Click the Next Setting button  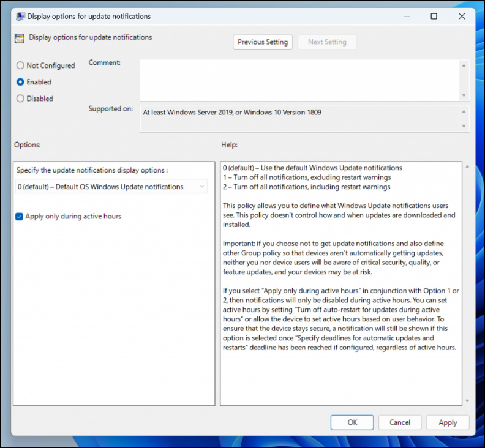tap(327, 42)
